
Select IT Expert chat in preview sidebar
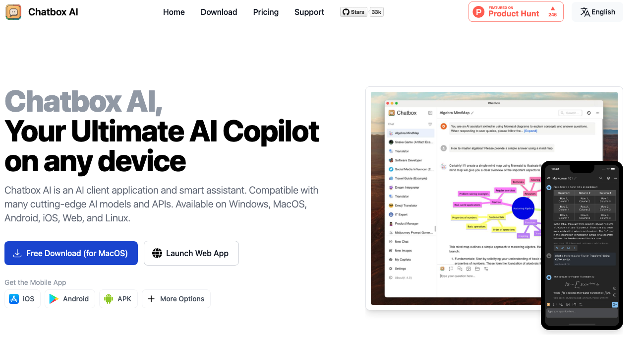[410, 214]
